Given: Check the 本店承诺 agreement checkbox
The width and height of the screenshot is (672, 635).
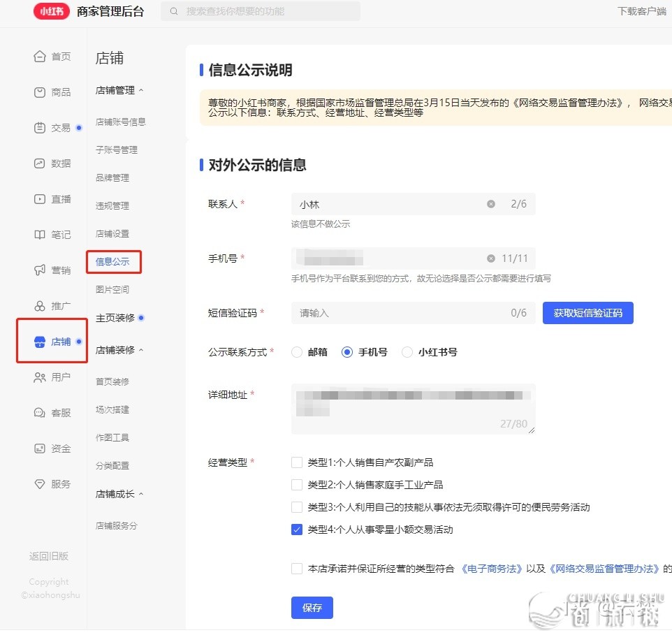Looking at the screenshot, I should pyautogui.click(x=296, y=569).
